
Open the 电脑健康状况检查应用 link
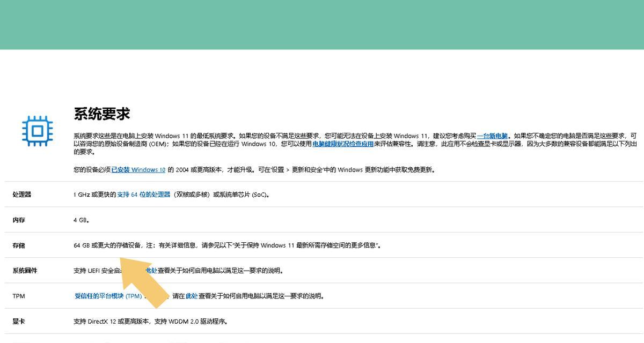point(343,144)
